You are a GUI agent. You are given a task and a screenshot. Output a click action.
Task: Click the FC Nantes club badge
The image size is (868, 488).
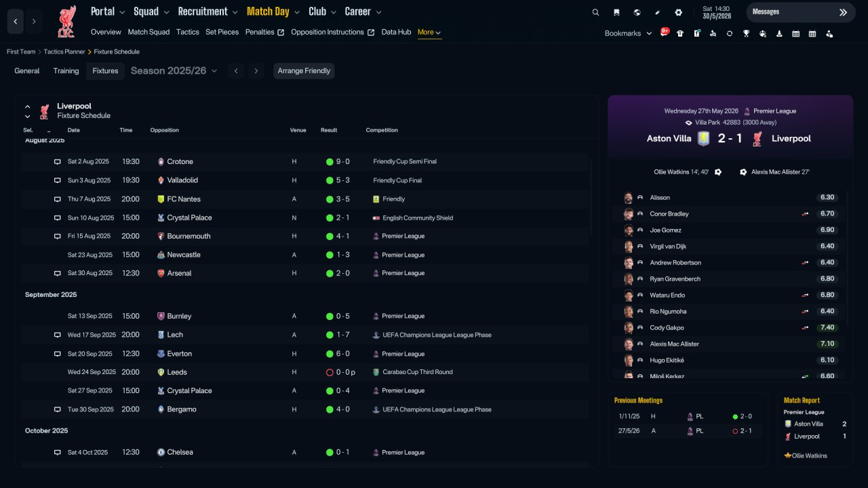(161, 199)
